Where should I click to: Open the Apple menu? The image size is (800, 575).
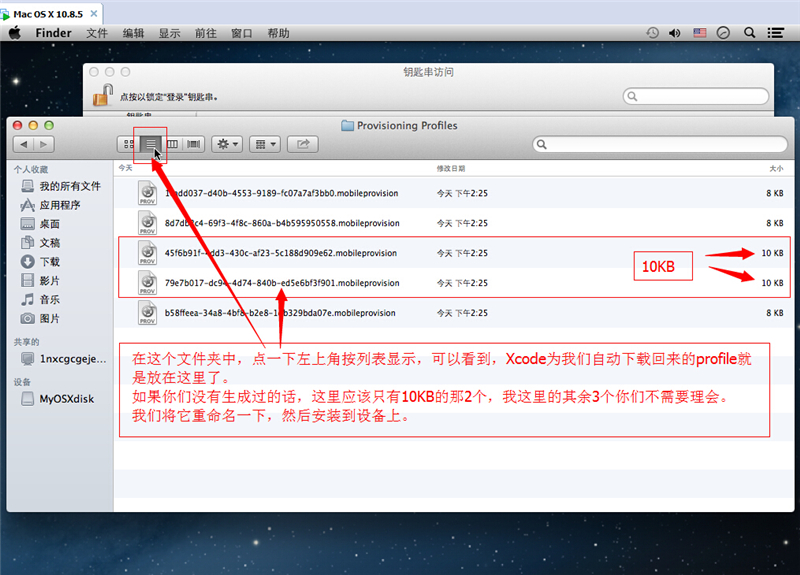tap(15, 33)
